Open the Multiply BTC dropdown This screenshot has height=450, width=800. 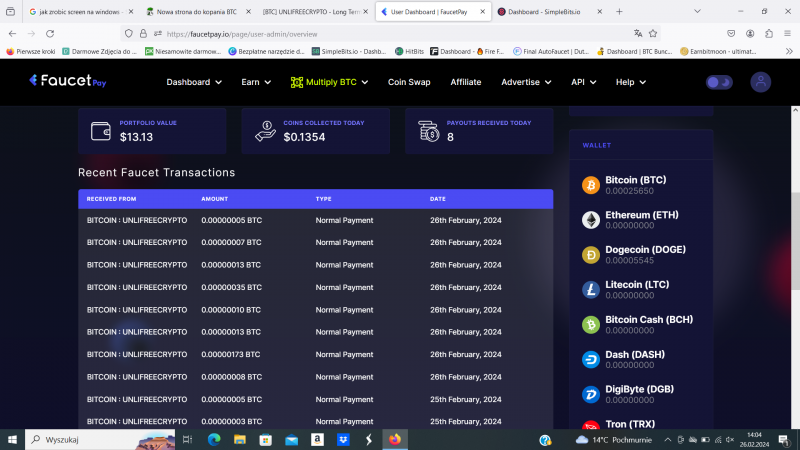tap(329, 82)
